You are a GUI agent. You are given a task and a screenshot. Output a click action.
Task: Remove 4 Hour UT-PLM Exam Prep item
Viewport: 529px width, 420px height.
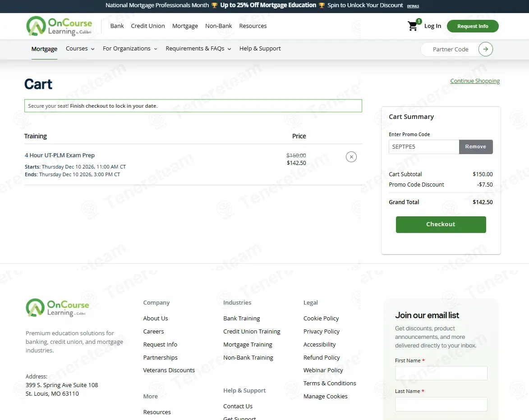coord(351,157)
